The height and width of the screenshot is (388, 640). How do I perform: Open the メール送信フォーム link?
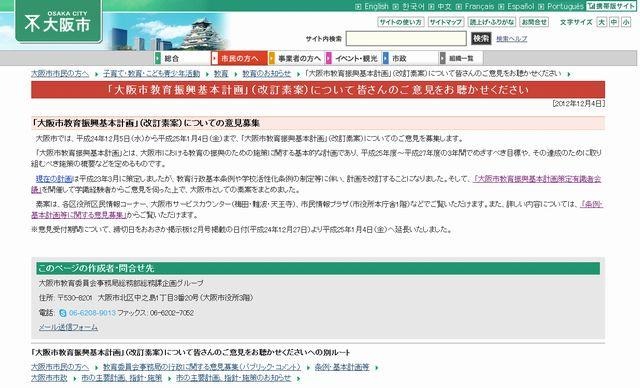[68, 327]
